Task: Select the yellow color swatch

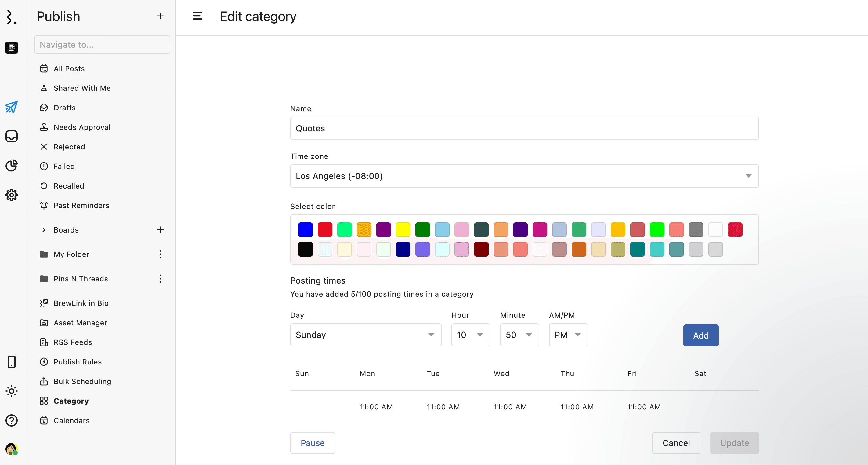Action: click(403, 230)
